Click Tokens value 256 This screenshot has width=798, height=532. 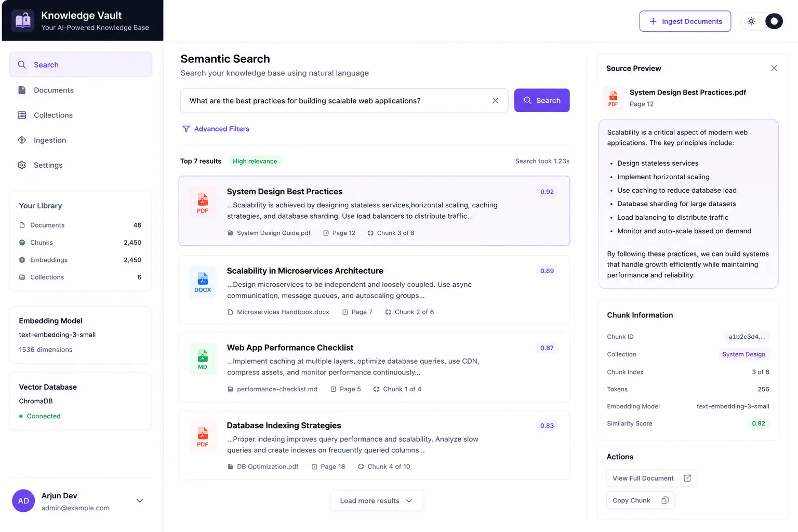[763, 389]
